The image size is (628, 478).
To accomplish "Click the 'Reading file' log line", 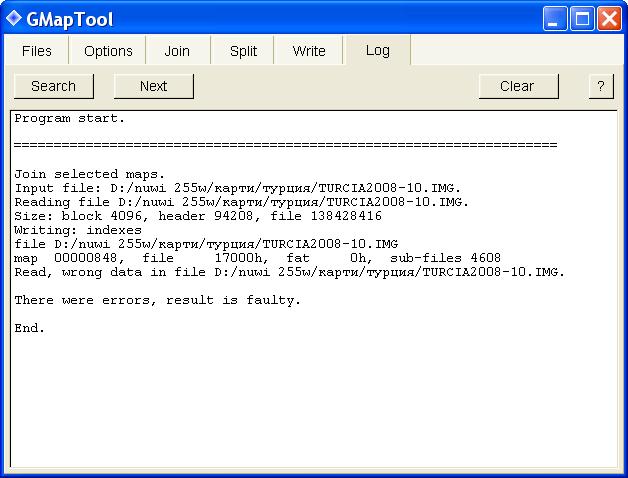I will click(241, 202).
